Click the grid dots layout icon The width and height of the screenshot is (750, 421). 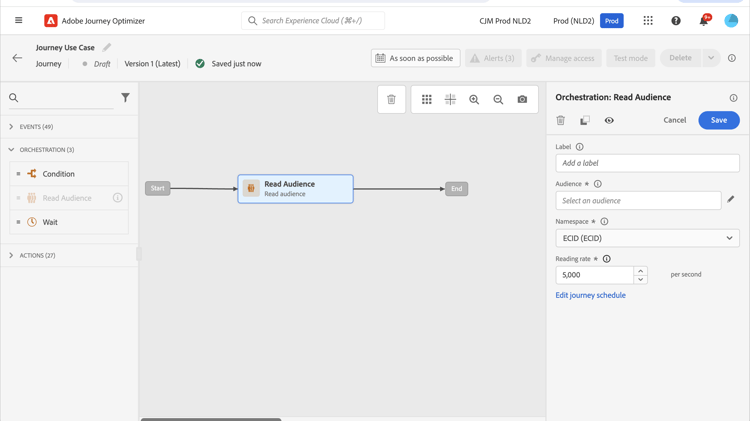427,99
